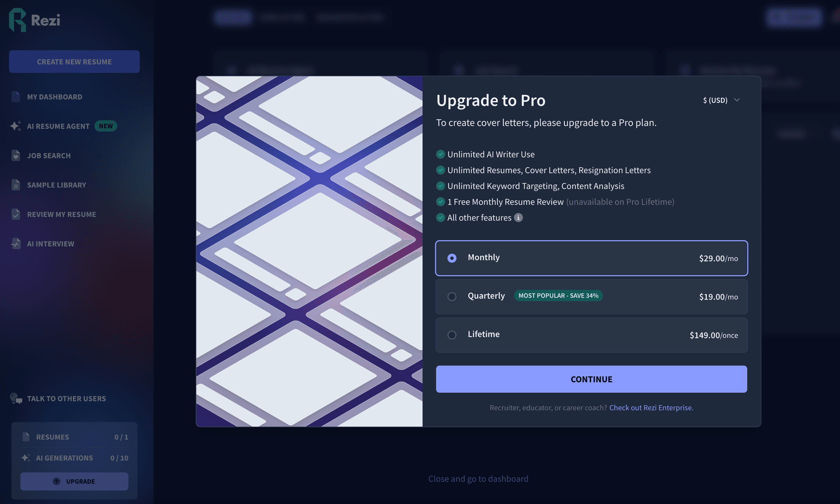Follow the Check out Rezi Enterprise link
The height and width of the screenshot is (504, 840).
(651, 407)
